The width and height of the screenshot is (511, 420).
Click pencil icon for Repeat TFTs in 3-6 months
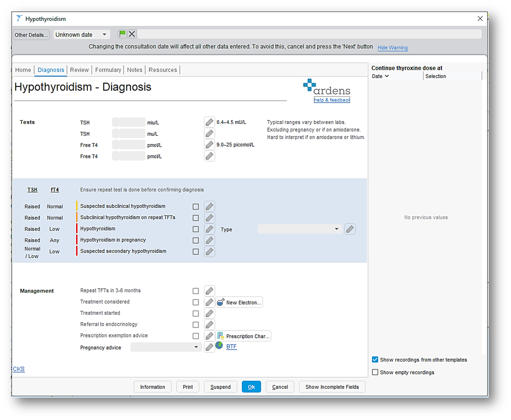[x=209, y=291]
